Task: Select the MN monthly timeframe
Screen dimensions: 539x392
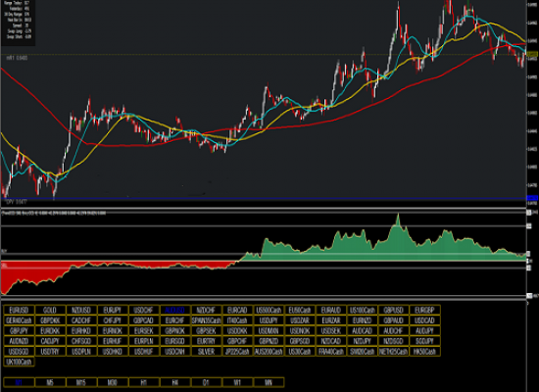Action: pos(269,382)
